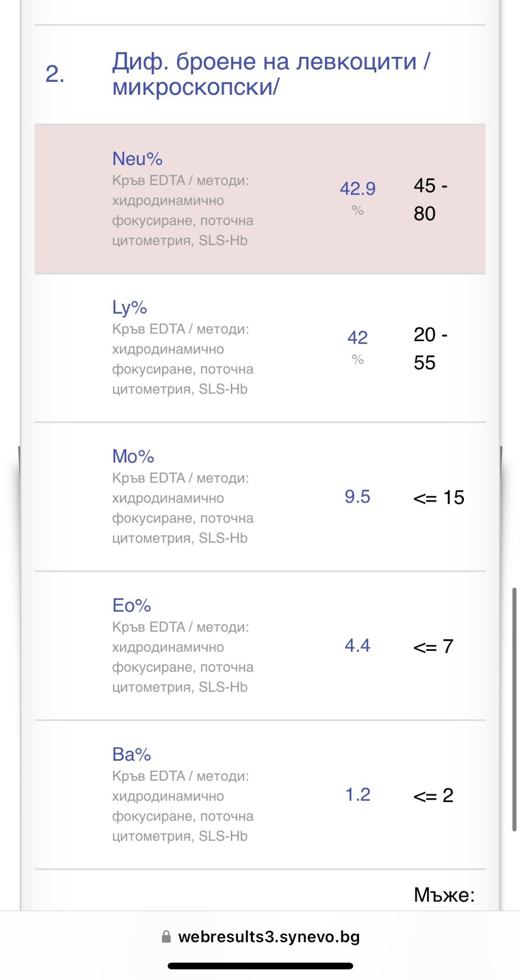
Task: Select the Ly% test name
Action: (x=129, y=308)
